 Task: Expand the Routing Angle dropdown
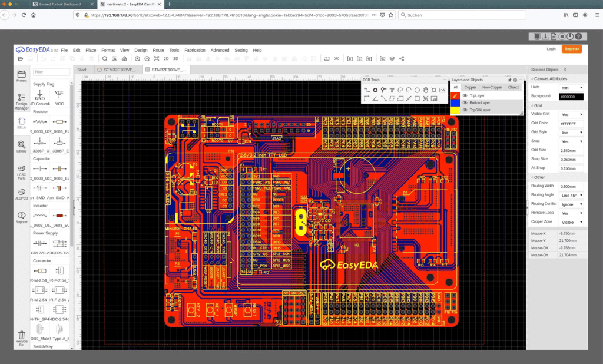(571, 195)
